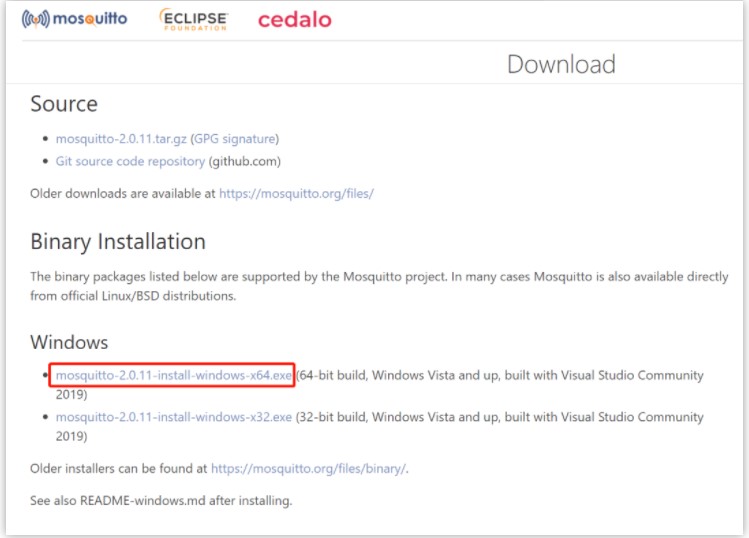Click the 32-bit build description text
This screenshot has width=749, height=538.
[500, 417]
